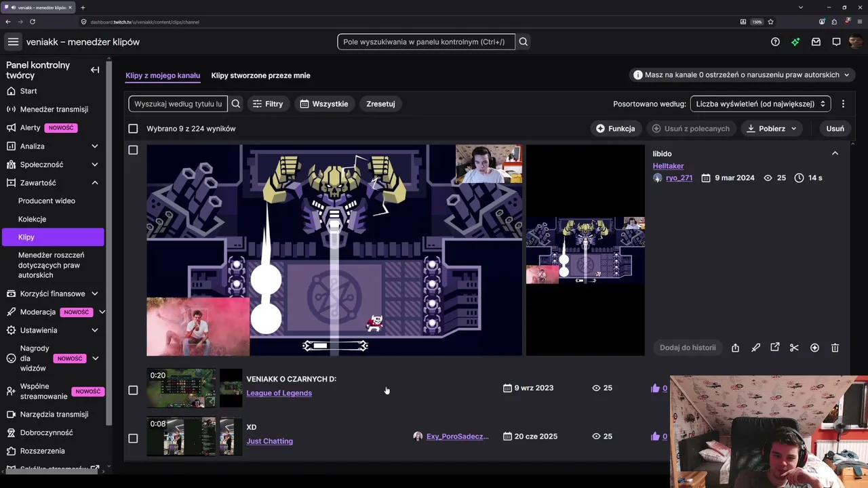Click the Menedżer transmisji broadcast icon

[11, 109]
